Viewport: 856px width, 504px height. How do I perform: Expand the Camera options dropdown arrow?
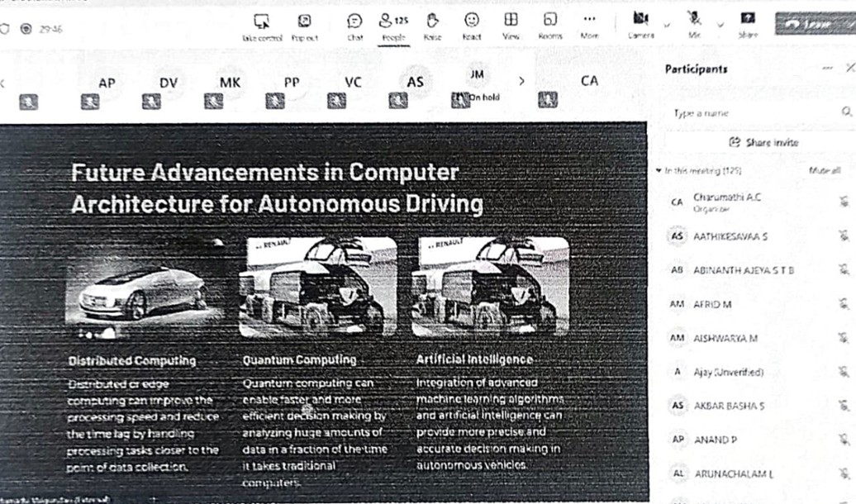click(x=666, y=26)
